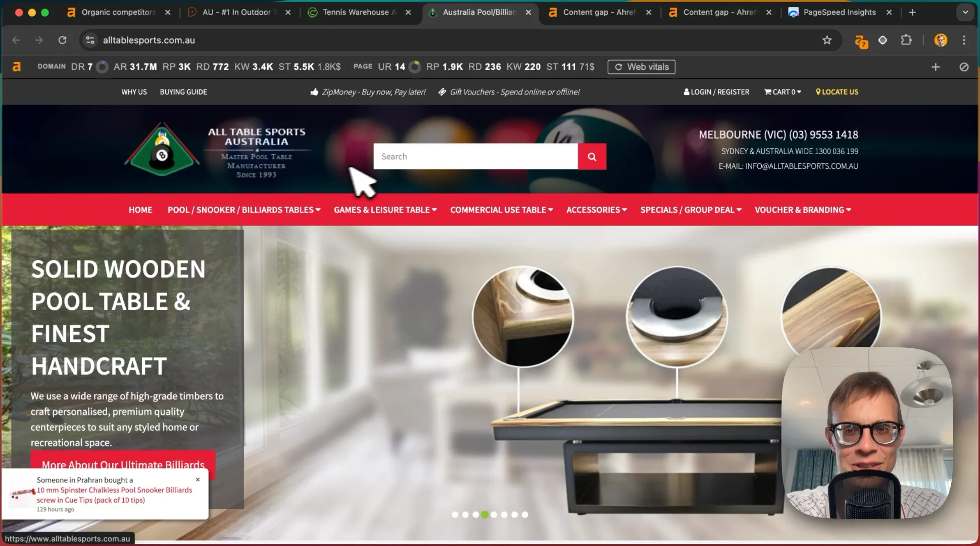Image resolution: width=980 pixels, height=546 pixels.
Task: Click the plus icon on the Ahrefs toolbar
Action: (936, 67)
